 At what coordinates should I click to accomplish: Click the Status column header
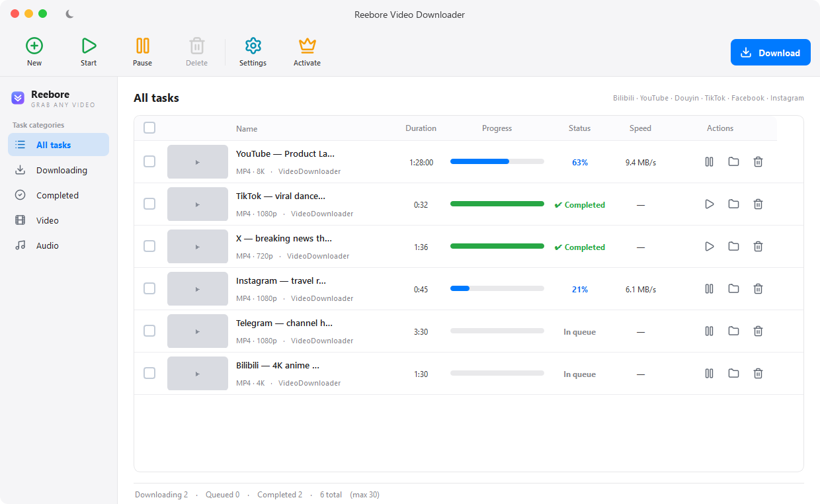tap(580, 128)
